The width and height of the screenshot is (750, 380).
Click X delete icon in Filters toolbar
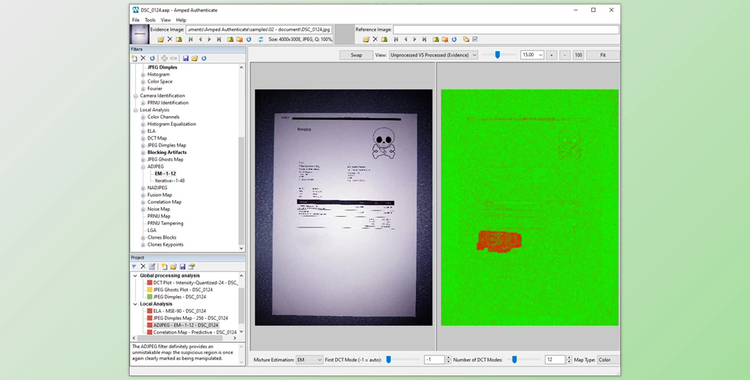(143, 58)
